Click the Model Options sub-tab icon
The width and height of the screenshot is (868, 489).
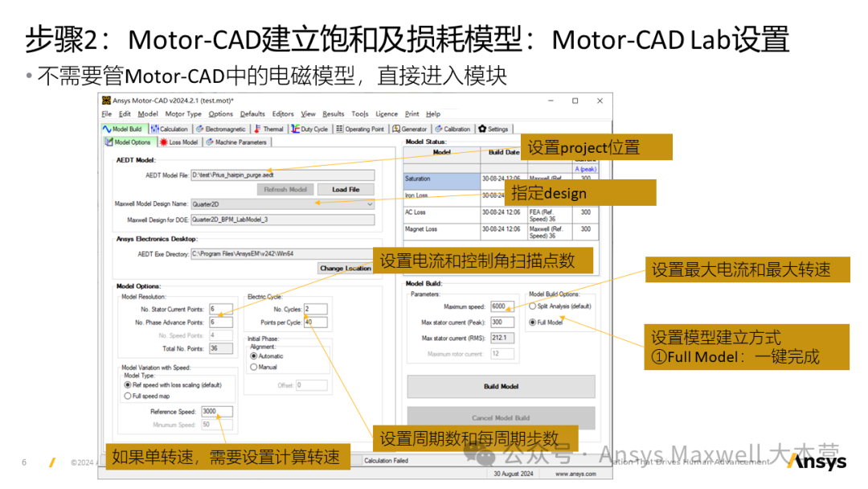pos(109,142)
